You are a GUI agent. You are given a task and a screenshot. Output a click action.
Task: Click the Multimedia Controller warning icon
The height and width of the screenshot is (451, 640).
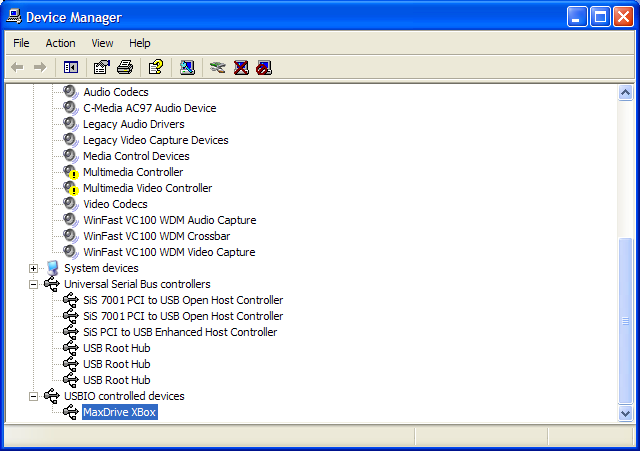click(x=71, y=172)
